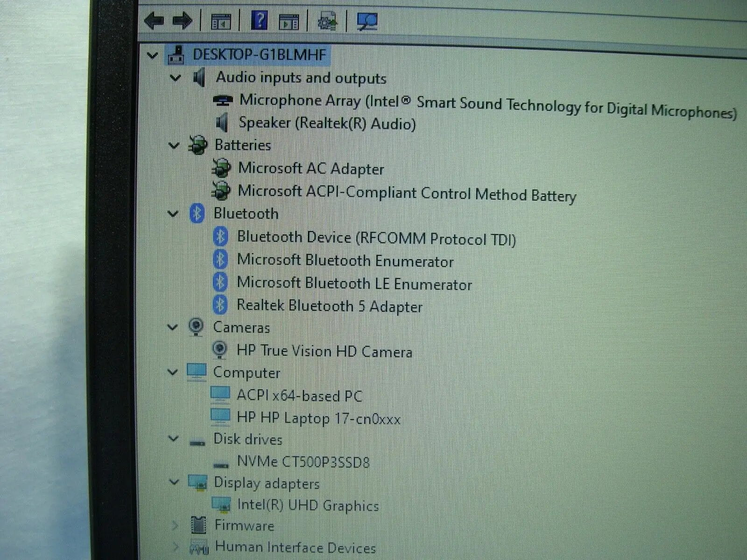Collapse the Display adapters category

(x=174, y=482)
